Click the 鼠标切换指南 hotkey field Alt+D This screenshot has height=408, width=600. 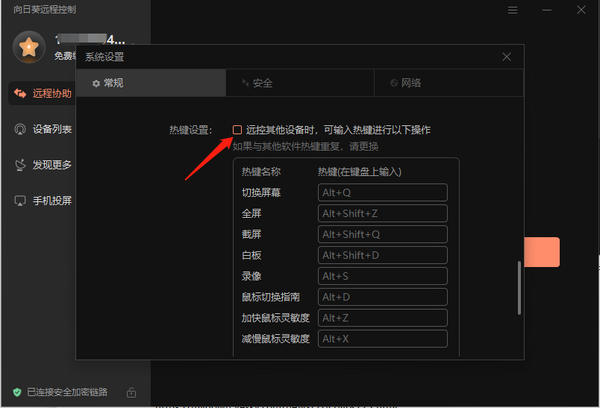click(383, 297)
